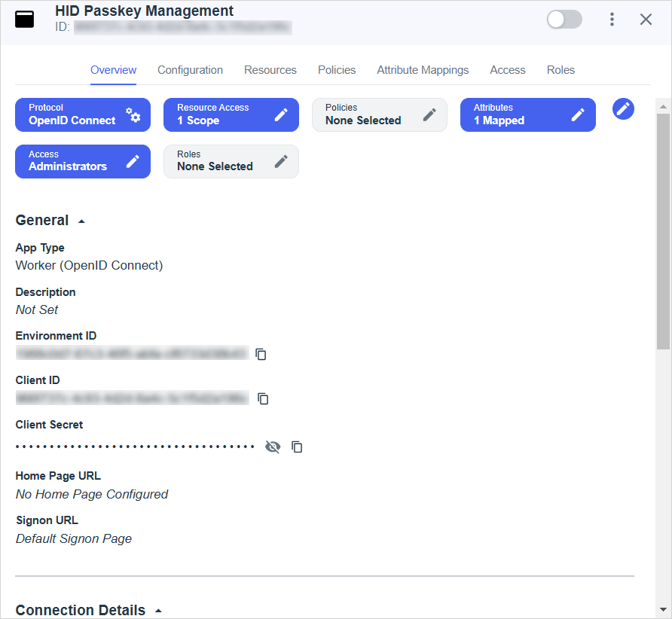
Task: Reveal the hidden Client Secret
Action: 273,447
